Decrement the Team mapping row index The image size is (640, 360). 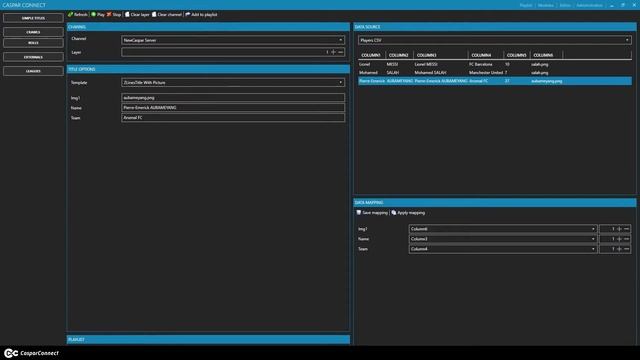coord(627,249)
